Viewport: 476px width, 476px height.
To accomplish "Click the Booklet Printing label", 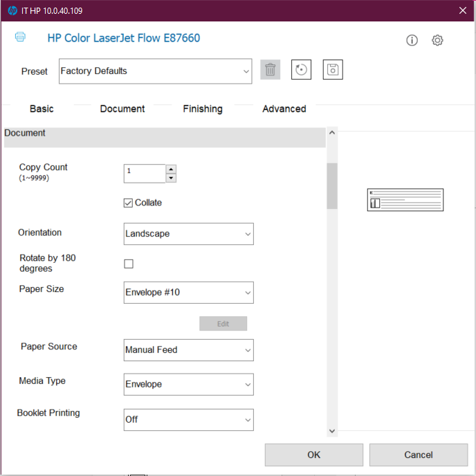I will coord(48,413).
